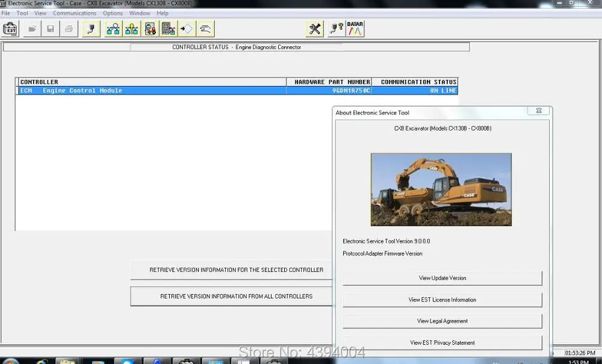Click the open hand toolbar icon
This screenshot has height=364, width=602.
tap(205, 29)
